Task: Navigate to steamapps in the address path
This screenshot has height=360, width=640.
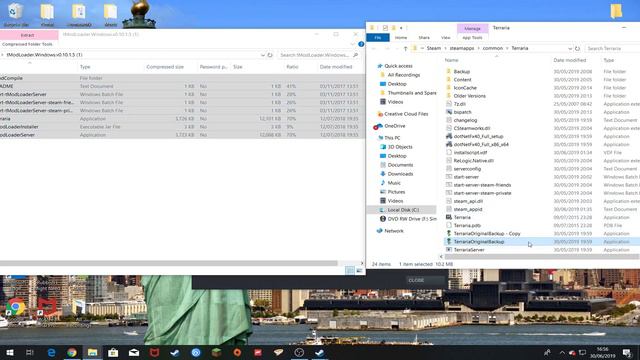Action: click(462, 49)
